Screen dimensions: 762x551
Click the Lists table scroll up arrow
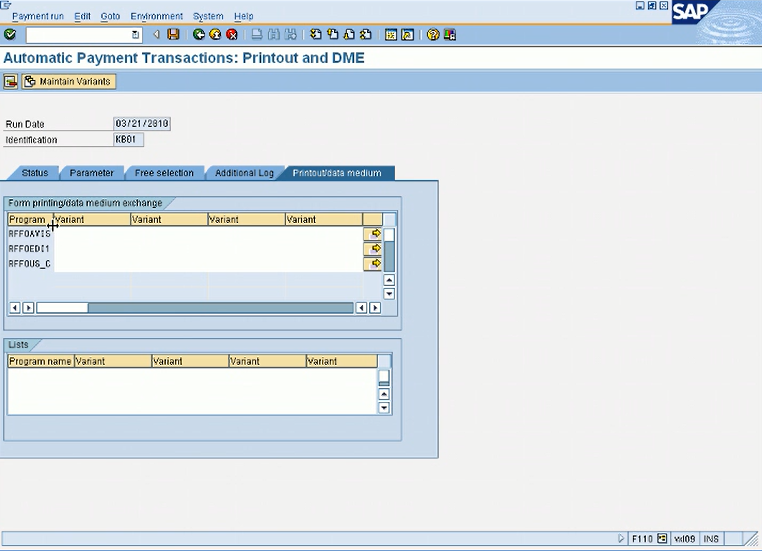pos(384,394)
